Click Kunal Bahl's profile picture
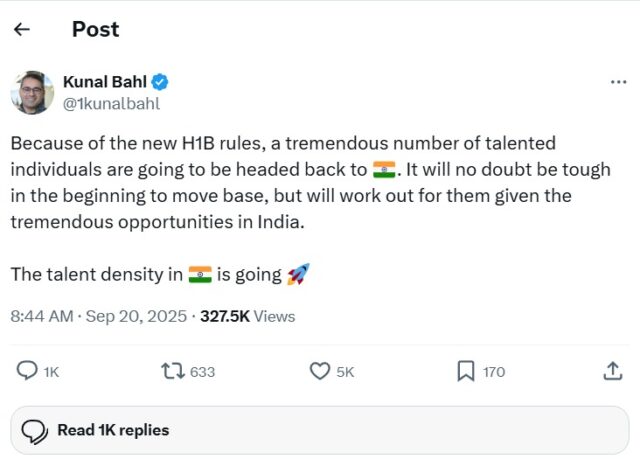Screen dimensions: 640x459 [32, 92]
